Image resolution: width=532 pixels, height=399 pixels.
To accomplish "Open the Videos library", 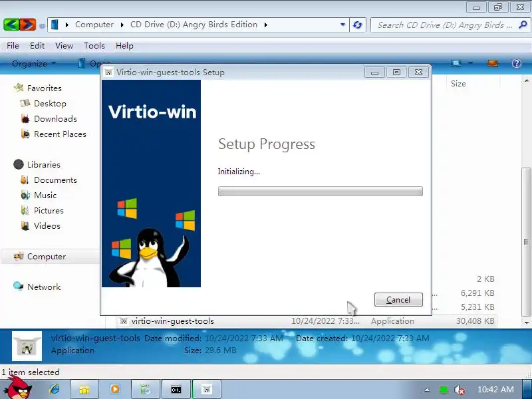I will (x=47, y=225).
